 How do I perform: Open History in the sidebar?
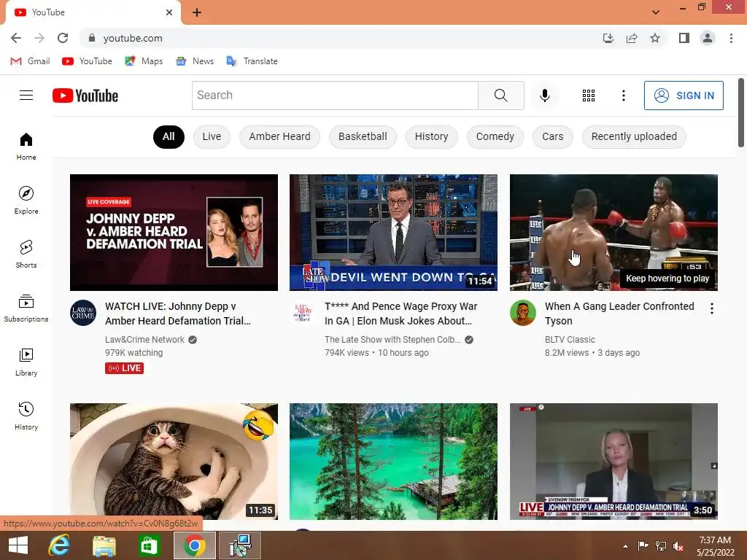26,416
